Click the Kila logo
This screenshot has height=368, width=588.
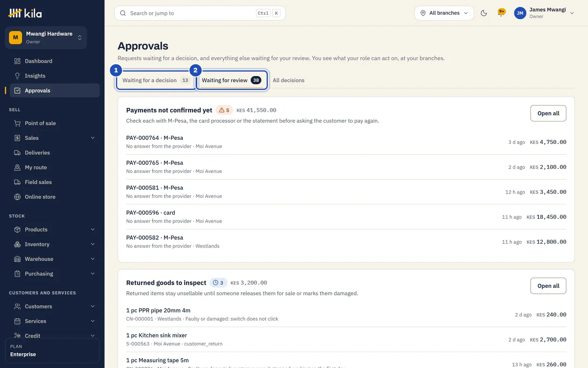(25, 13)
